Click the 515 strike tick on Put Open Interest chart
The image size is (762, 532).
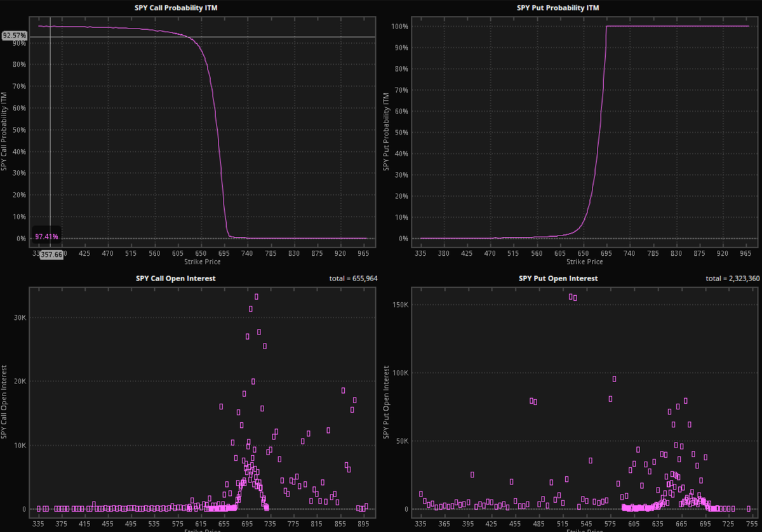(x=563, y=525)
